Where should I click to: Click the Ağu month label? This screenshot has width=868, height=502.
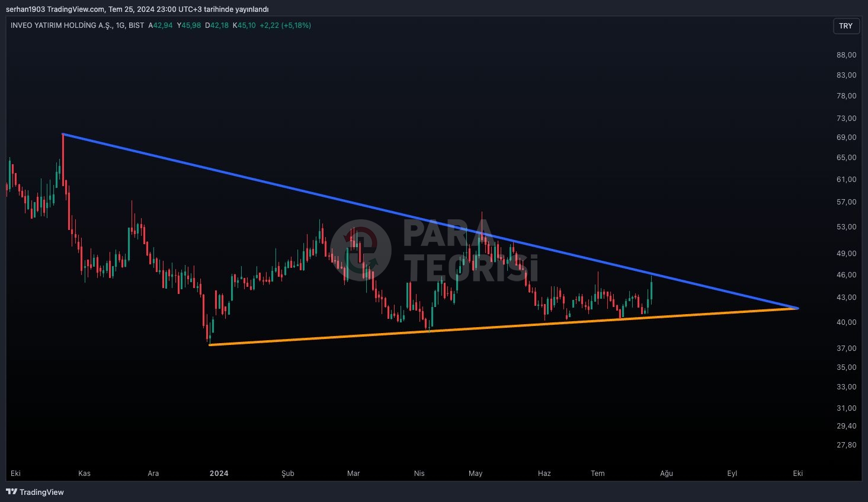pyautogui.click(x=667, y=473)
